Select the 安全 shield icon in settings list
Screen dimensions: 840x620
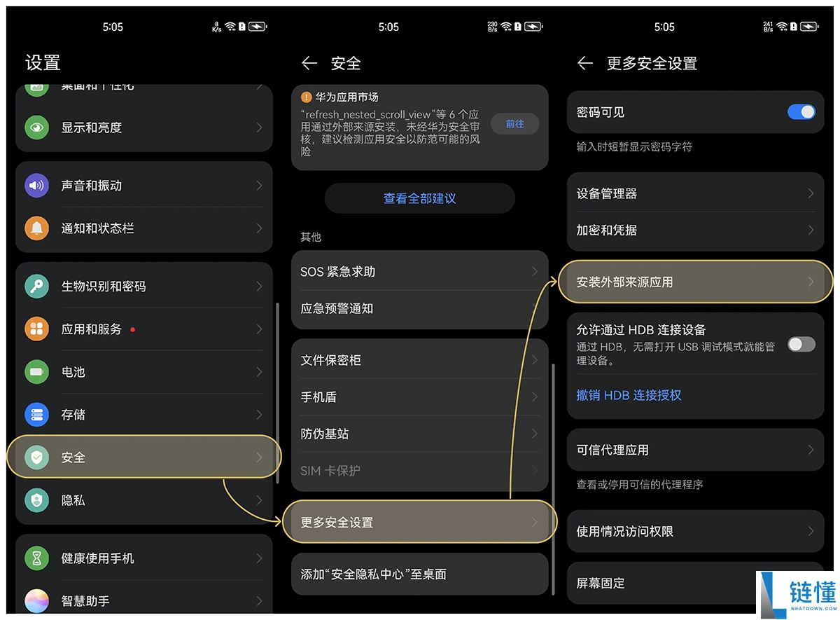coord(37,456)
